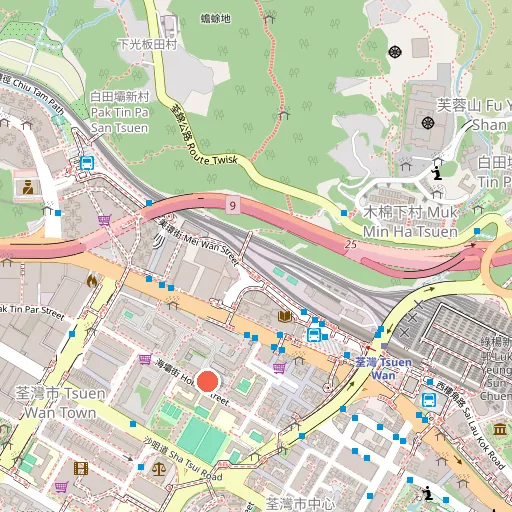The height and width of the screenshot is (512, 512).
Task: Open the library book icon
Action: (x=285, y=316)
